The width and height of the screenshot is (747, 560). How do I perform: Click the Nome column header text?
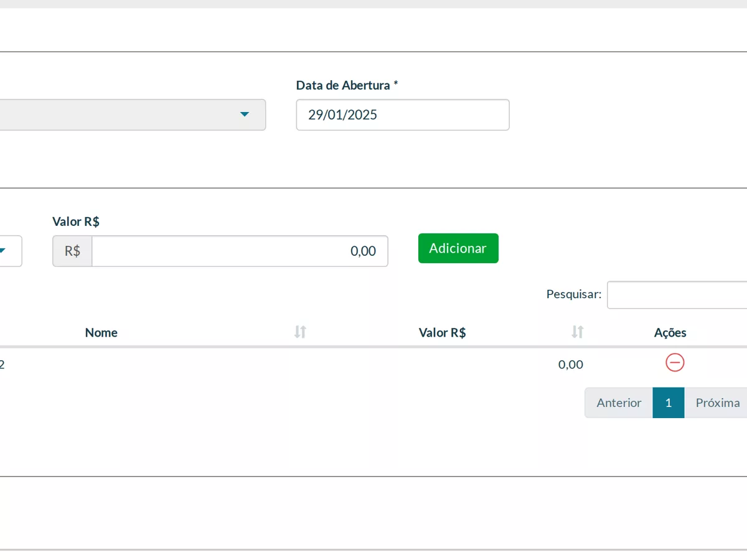pyautogui.click(x=101, y=332)
